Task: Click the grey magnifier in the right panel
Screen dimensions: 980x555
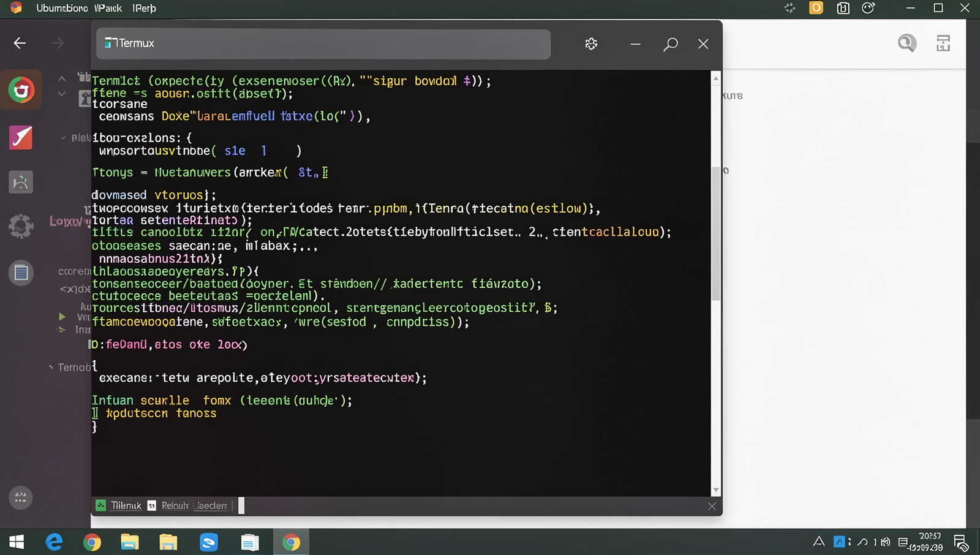Action: (907, 43)
